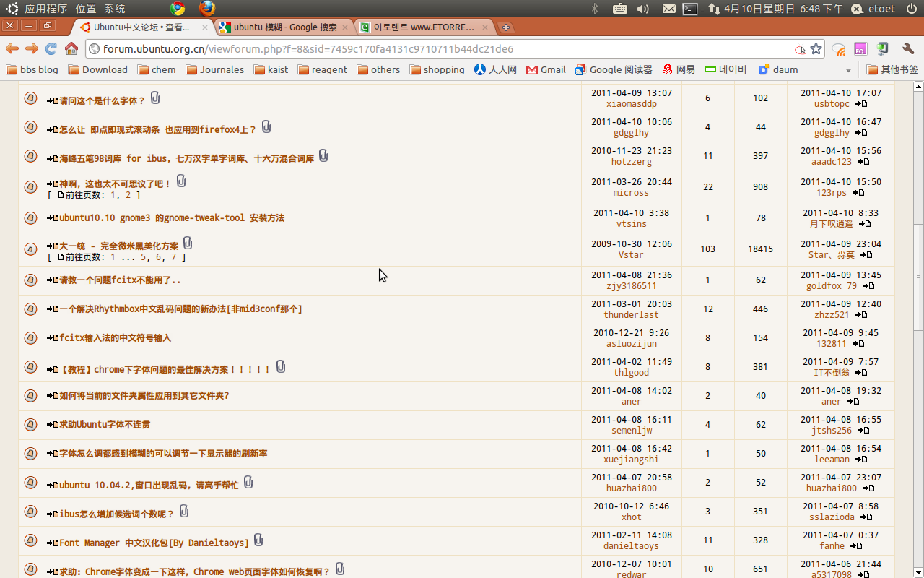Viewport: 924px width, 578px height.
Task: Click the terminal icon in the top panel
Action: (690, 9)
